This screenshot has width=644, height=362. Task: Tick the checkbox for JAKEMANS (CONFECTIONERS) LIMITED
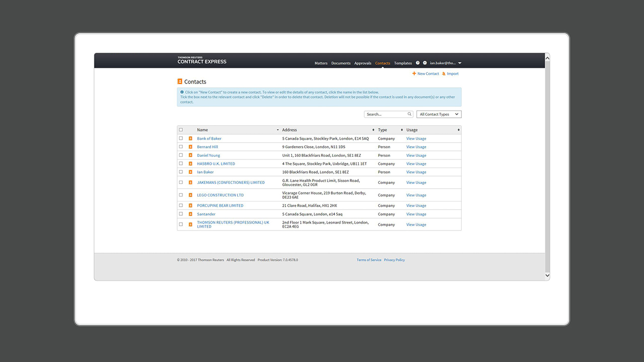[181, 183]
